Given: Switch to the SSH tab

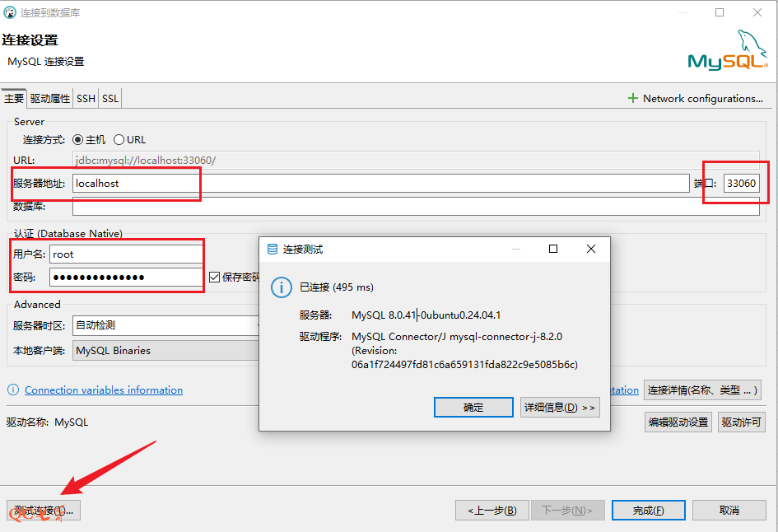Looking at the screenshot, I should point(86,99).
